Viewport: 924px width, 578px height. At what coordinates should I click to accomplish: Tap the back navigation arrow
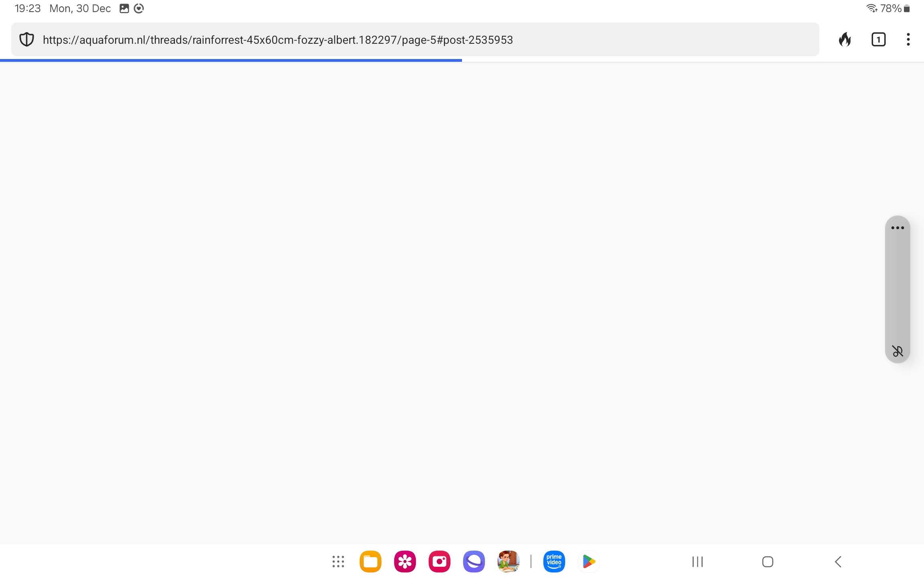[x=838, y=562]
